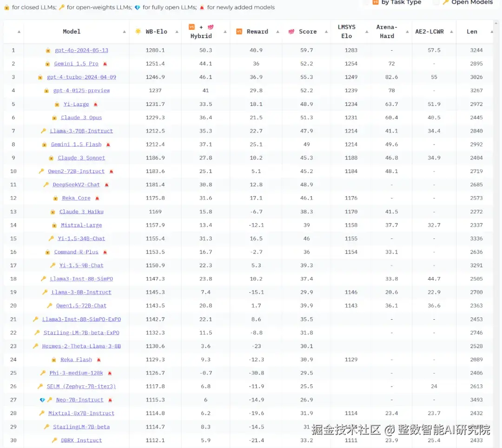Enable the "Open Models" checkbox
Screen dimensions: 502x448
[x=436, y=2]
